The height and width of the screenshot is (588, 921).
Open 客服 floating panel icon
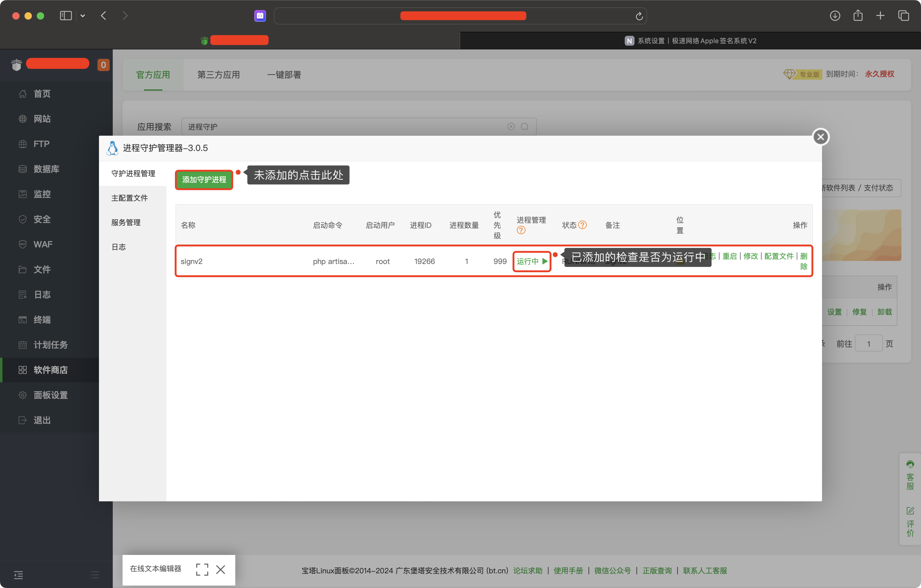click(x=910, y=475)
